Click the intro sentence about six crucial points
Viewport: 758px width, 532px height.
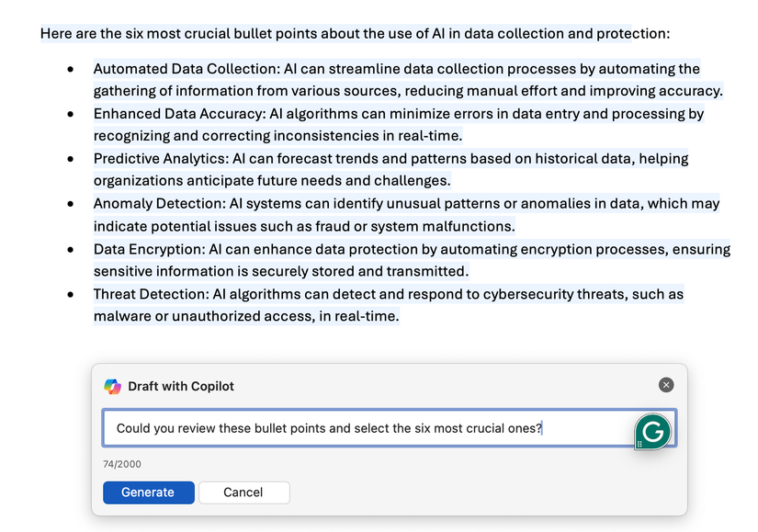click(x=355, y=34)
